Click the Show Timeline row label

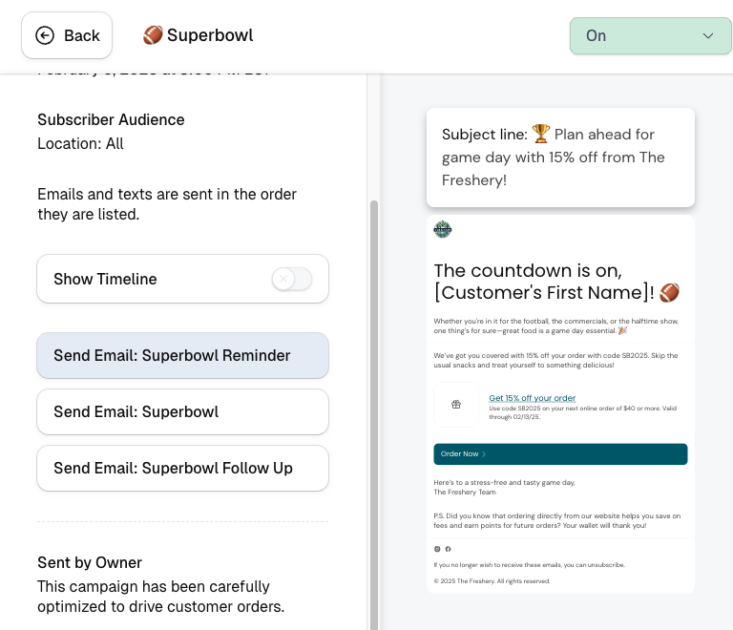105,279
